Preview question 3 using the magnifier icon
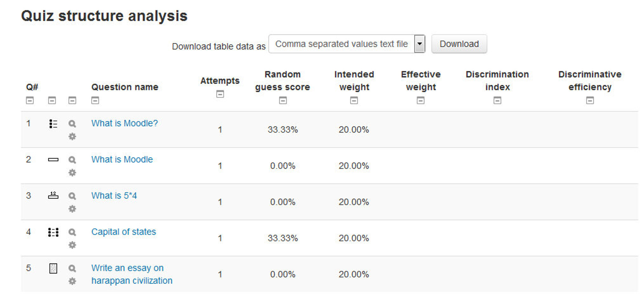This screenshot has height=304, width=644. click(72, 196)
